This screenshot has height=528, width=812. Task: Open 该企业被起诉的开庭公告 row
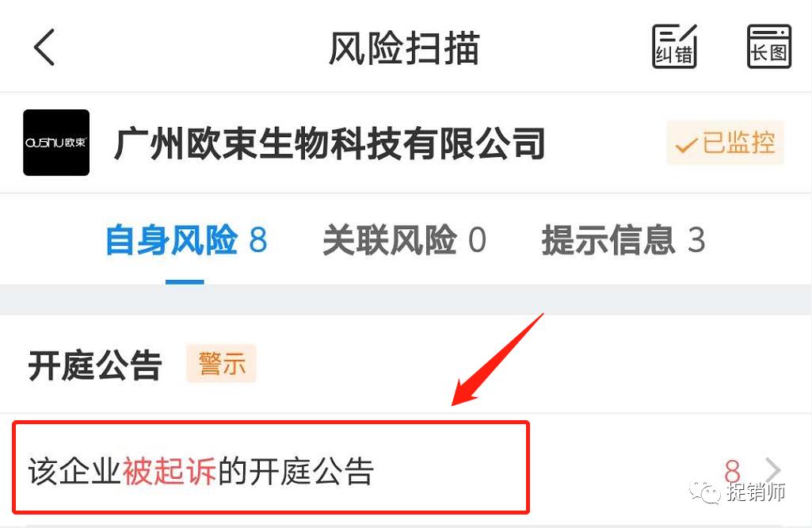[x=406, y=470]
